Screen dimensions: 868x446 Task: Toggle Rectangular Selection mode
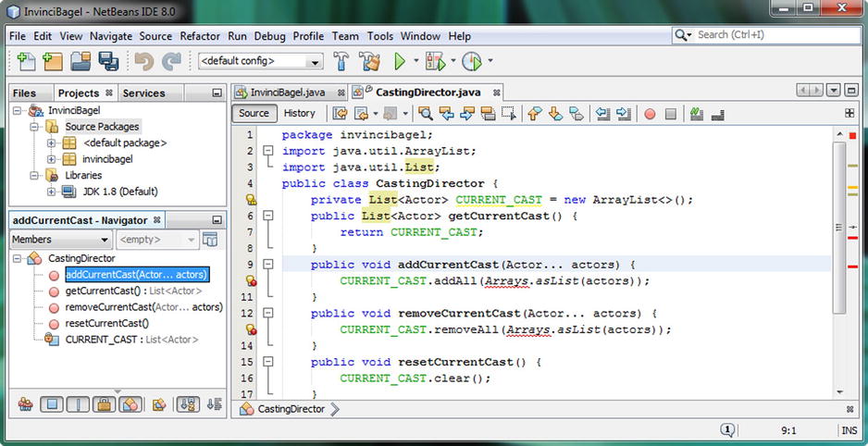pos(509,114)
